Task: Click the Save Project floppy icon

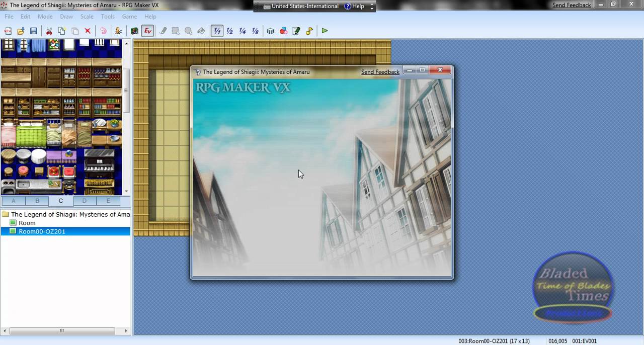Action: pyautogui.click(x=33, y=31)
